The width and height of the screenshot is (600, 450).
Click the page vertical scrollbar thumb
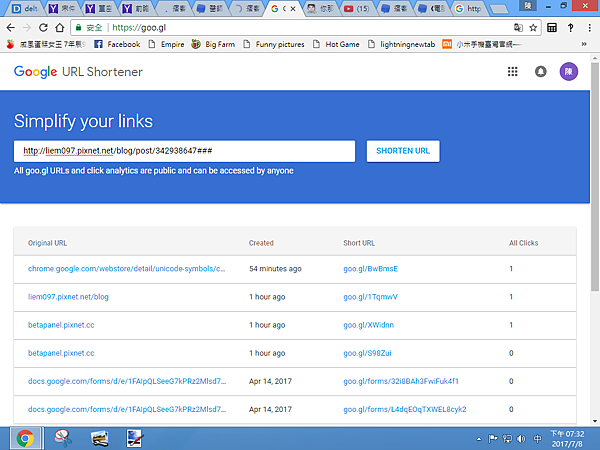[x=595, y=176]
